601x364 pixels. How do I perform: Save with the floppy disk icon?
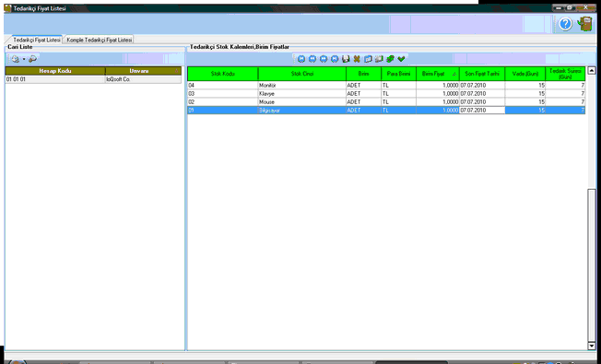click(x=346, y=59)
